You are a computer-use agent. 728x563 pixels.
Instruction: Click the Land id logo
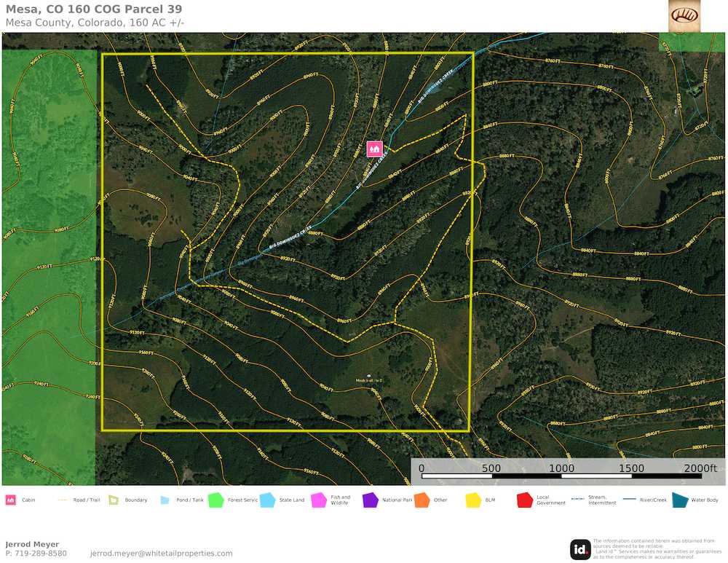pyautogui.click(x=580, y=549)
